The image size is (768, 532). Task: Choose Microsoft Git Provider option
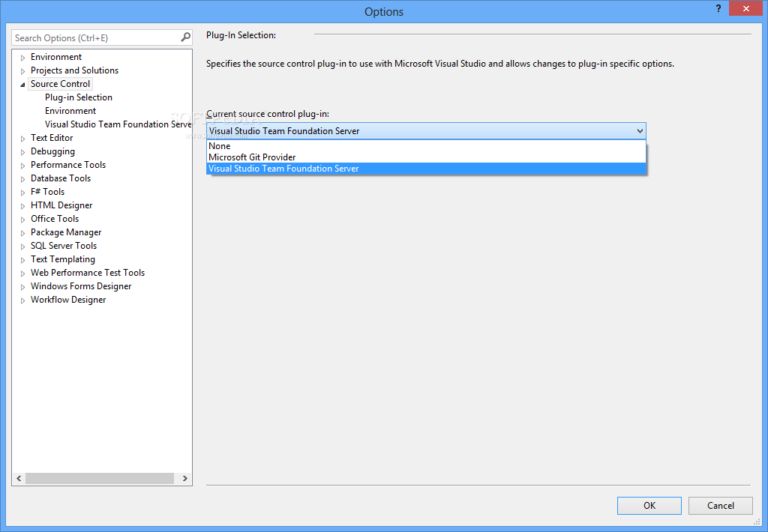[x=426, y=157]
